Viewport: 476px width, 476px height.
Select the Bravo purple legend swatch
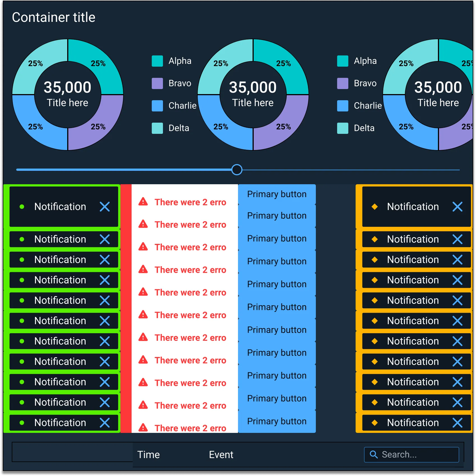coord(157,83)
